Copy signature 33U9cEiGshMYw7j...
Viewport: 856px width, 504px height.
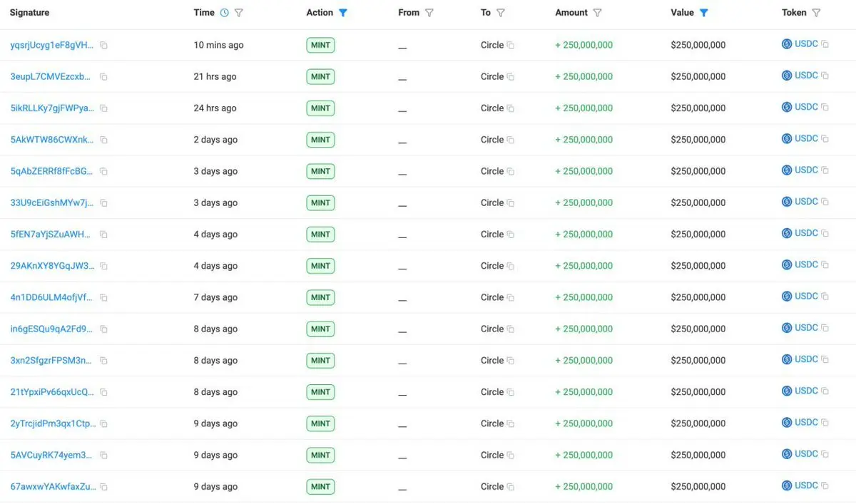[x=103, y=203]
